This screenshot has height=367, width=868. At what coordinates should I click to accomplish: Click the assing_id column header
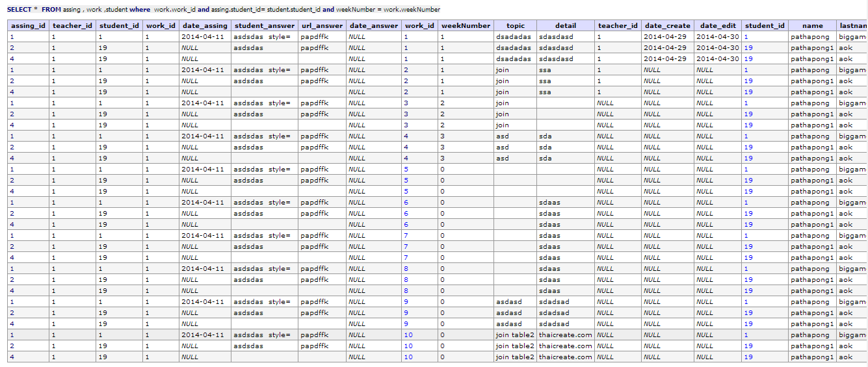(x=29, y=26)
